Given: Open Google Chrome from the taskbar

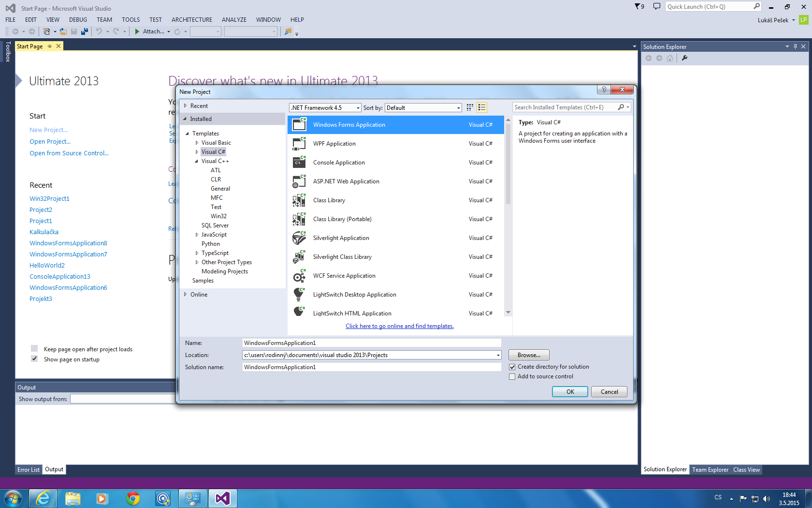Looking at the screenshot, I should point(133,498).
